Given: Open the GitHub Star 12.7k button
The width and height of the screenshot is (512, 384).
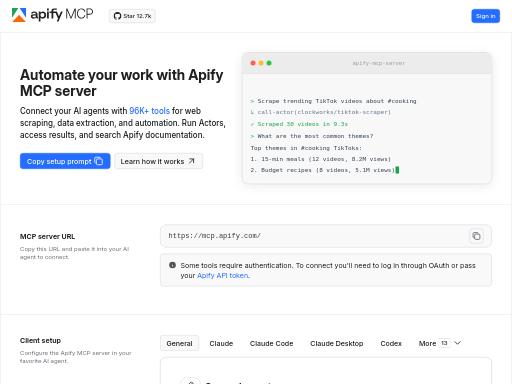Looking at the screenshot, I should coord(132,16).
